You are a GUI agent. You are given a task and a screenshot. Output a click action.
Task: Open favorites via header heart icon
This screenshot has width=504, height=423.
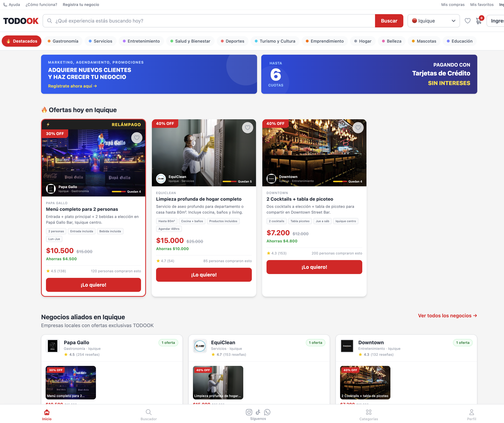(x=467, y=21)
